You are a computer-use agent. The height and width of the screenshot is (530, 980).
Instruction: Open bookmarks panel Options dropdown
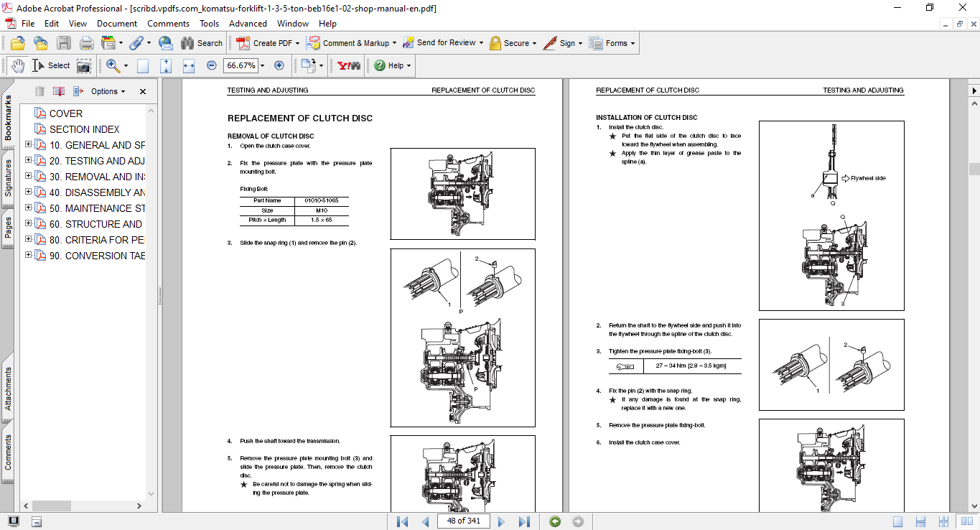point(108,91)
